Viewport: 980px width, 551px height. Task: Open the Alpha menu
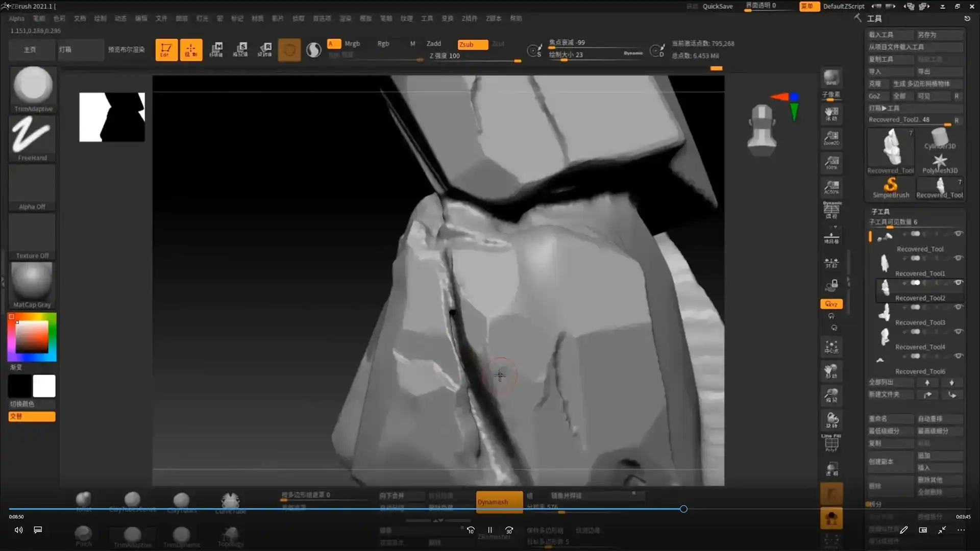click(16, 18)
